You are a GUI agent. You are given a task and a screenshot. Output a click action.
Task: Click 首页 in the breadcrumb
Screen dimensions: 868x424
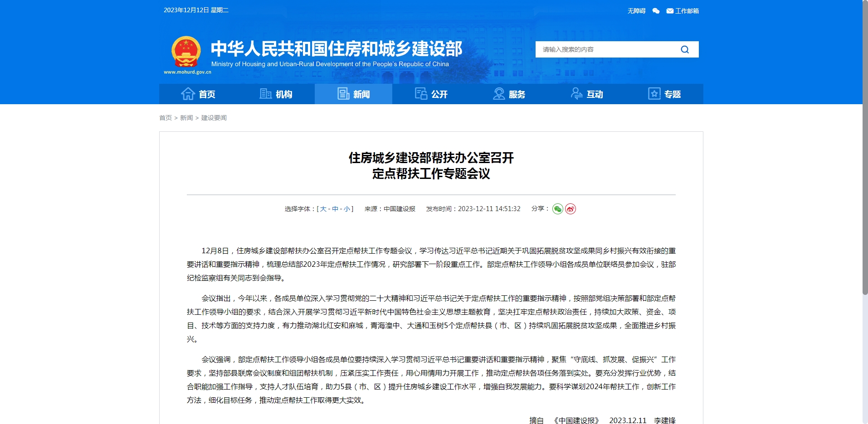[166, 118]
